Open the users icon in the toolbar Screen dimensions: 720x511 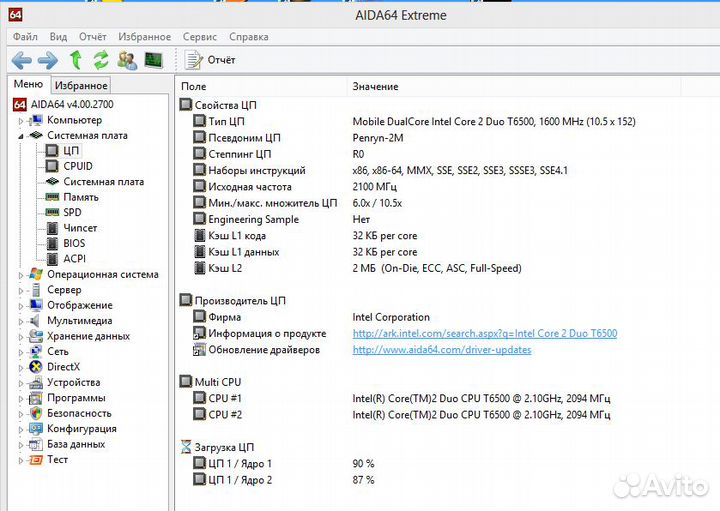tap(128, 60)
